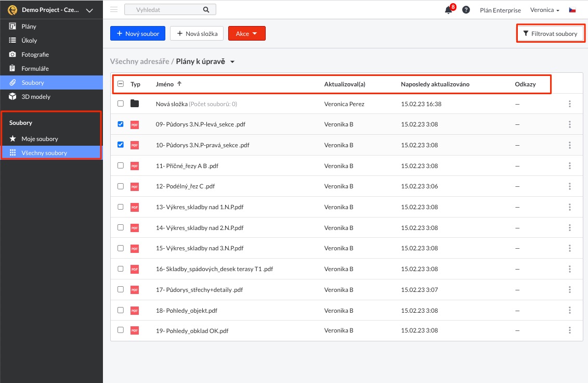588x383 pixels.
Task: Open Soubory in the sidebar
Action: pos(51,83)
